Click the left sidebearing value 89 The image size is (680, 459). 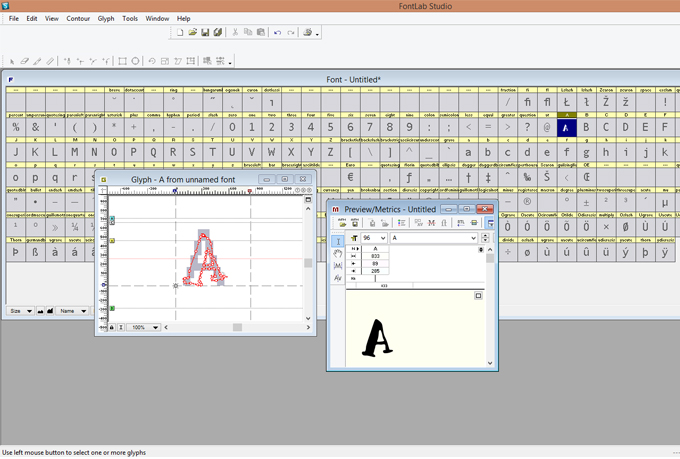click(375, 263)
